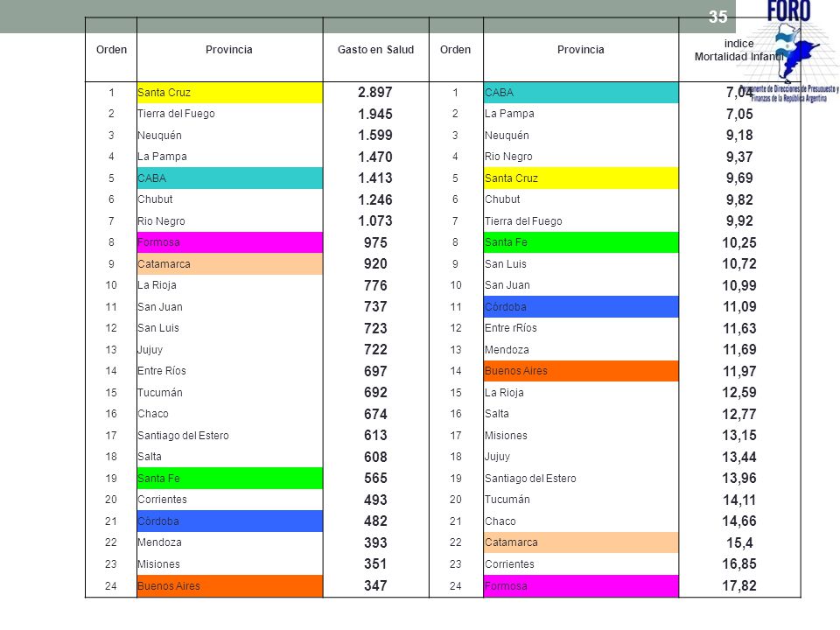Click value 393 in Gasto en Salud
Screen dimensions: 840x630
coord(375,542)
